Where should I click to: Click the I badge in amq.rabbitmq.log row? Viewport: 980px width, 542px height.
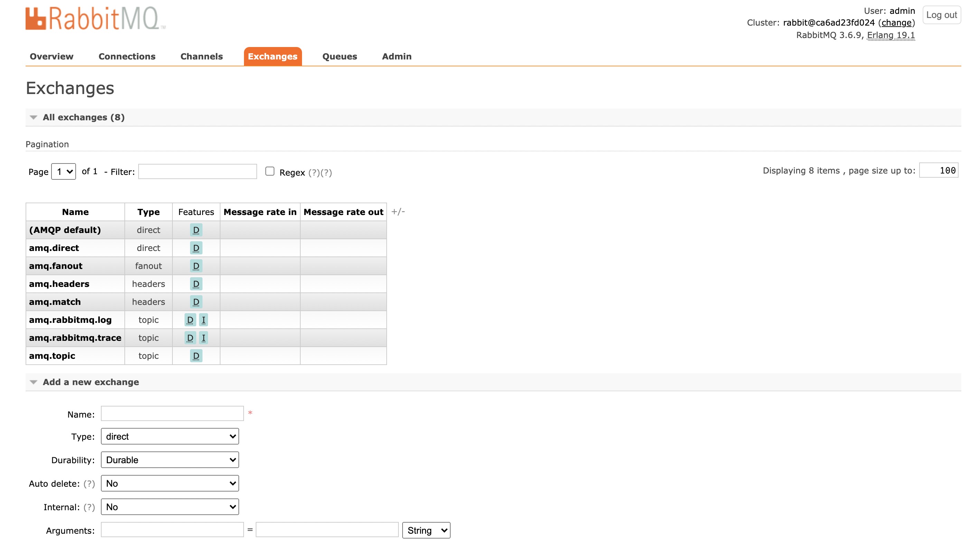pyautogui.click(x=204, y=320)
